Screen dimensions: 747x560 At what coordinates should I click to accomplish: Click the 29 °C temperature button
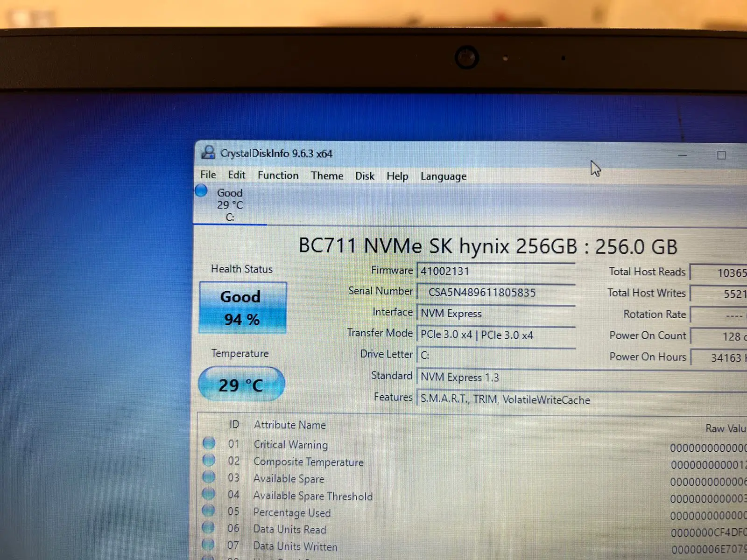(x=241, y=384)
